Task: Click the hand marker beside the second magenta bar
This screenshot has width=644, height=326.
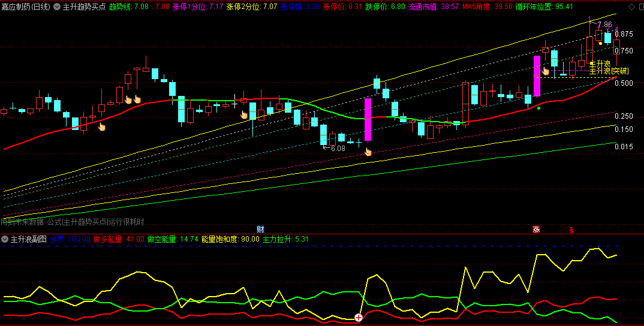Action: click(x=546, y=70)
